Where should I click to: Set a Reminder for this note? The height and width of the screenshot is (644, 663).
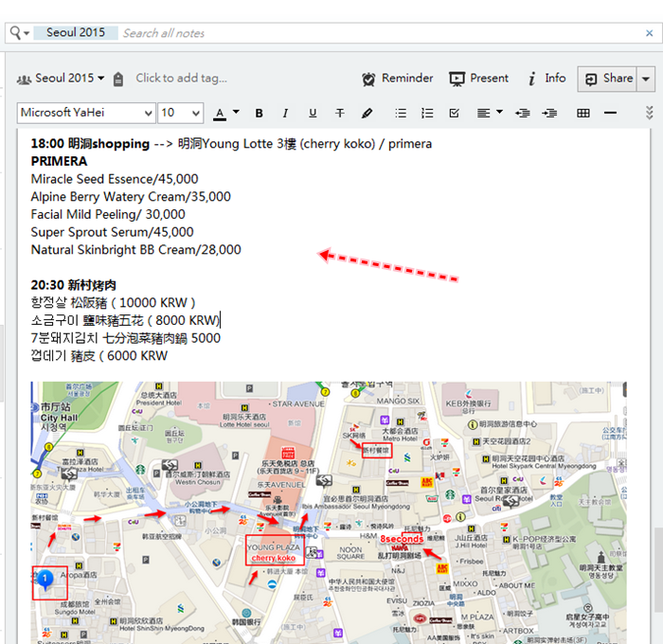point(398,79)
